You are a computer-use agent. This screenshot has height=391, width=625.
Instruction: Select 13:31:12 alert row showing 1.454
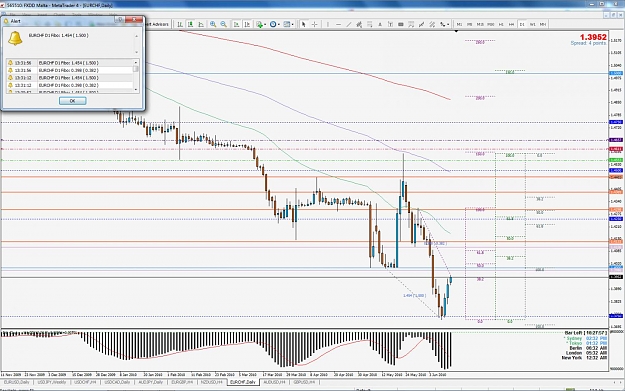click(x=69, y=78)
